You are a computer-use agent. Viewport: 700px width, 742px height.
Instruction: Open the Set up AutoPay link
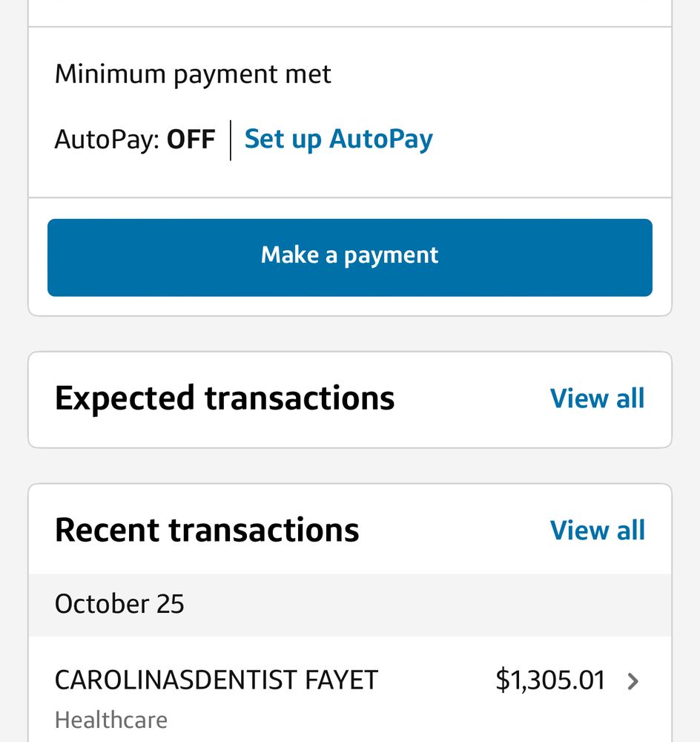tap(338, 139)
